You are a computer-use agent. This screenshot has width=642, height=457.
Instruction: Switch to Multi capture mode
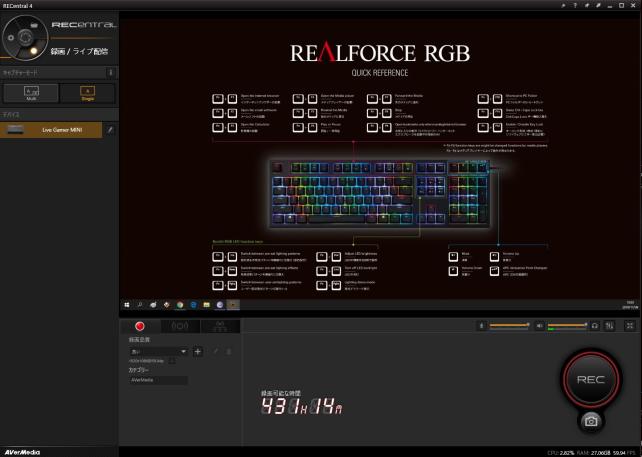[31, 93]
